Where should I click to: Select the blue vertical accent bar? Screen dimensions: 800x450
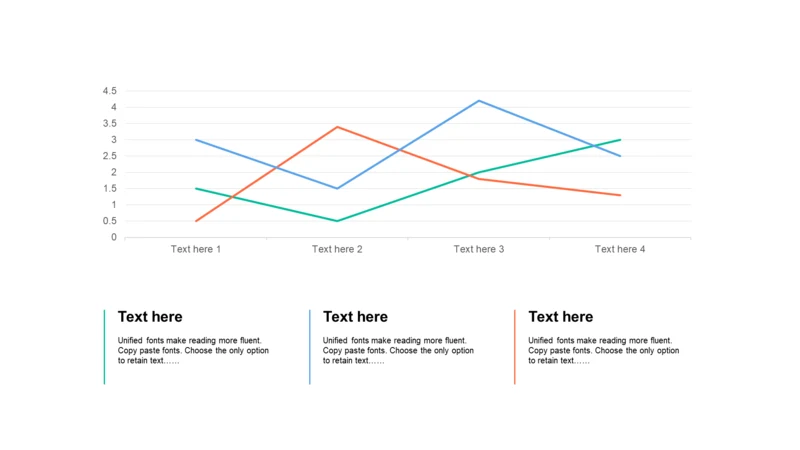pos(310,347)
